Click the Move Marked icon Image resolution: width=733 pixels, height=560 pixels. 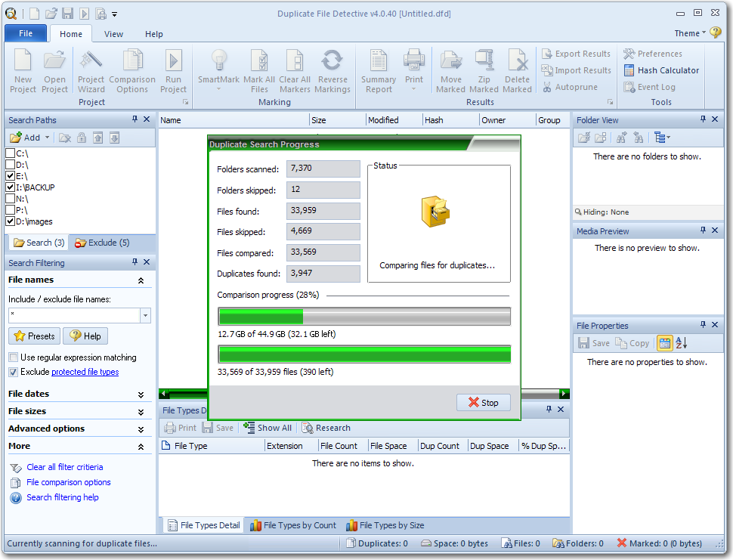450,71
